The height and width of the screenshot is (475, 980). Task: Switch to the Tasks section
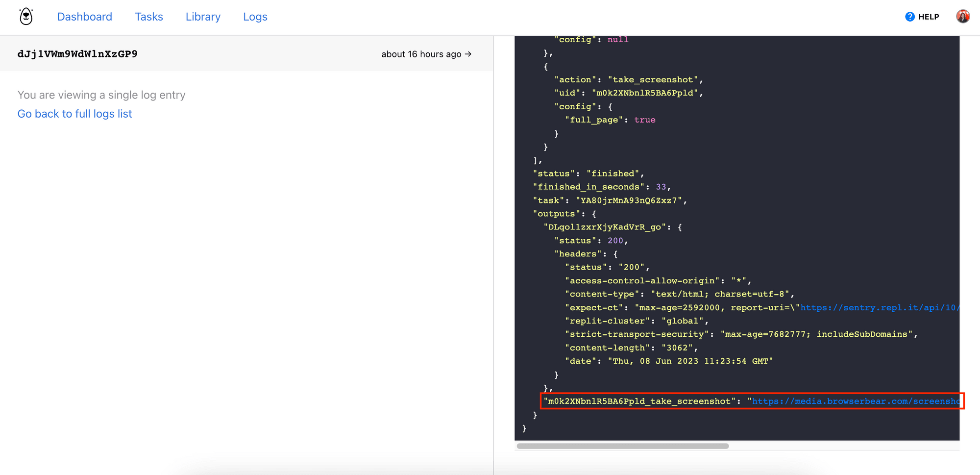click(x=148, y=16)
